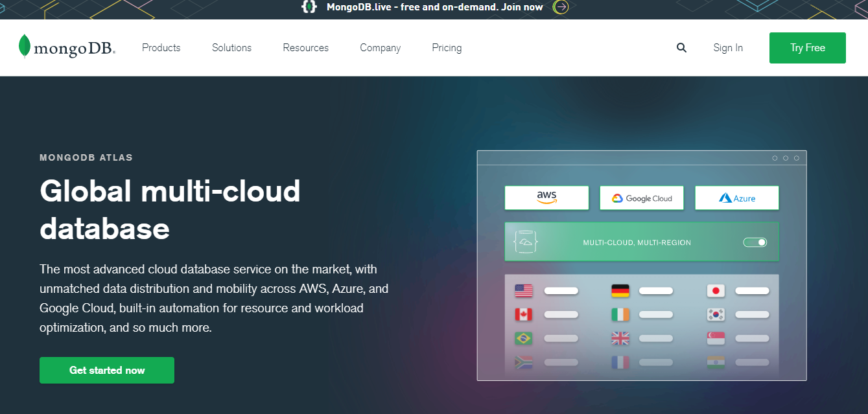Click the placeholder bar beside the US flag
868x414 pixels.
561,291
